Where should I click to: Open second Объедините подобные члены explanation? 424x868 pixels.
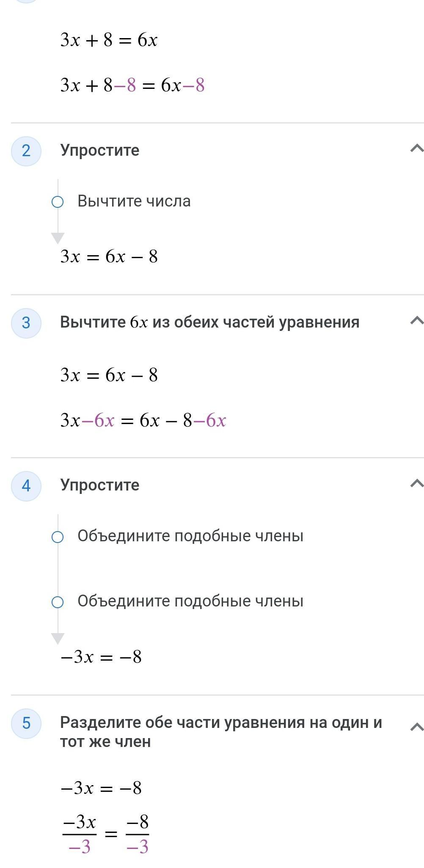pyautogui.click(x=190, y=601)
